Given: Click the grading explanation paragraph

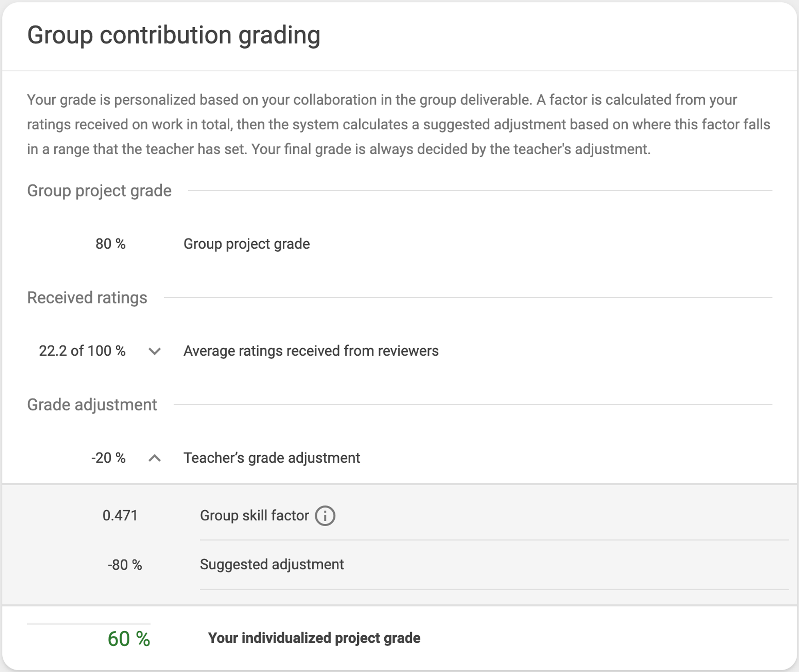Looking at the screenshot, I should pyautogui.click(x=398, y=124).
